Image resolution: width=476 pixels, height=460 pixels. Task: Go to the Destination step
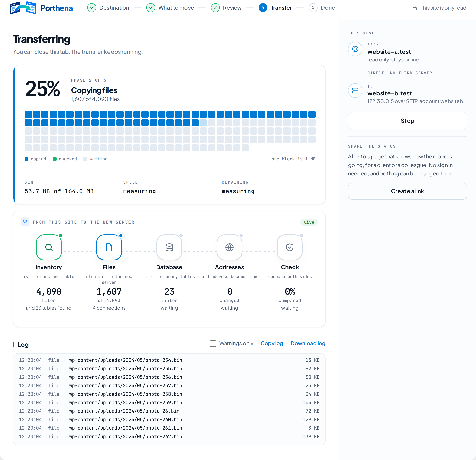tap(108, 8)
